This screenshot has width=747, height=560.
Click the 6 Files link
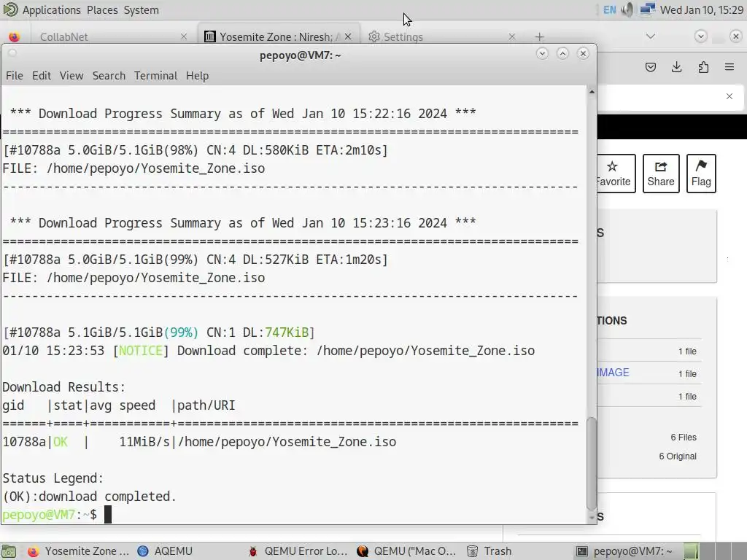683,437
